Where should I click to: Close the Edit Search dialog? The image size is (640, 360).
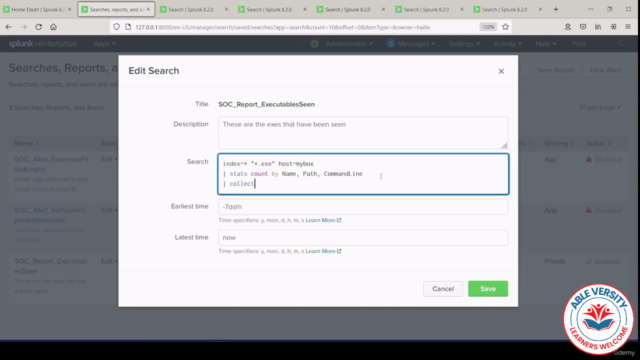click(501, 71)
